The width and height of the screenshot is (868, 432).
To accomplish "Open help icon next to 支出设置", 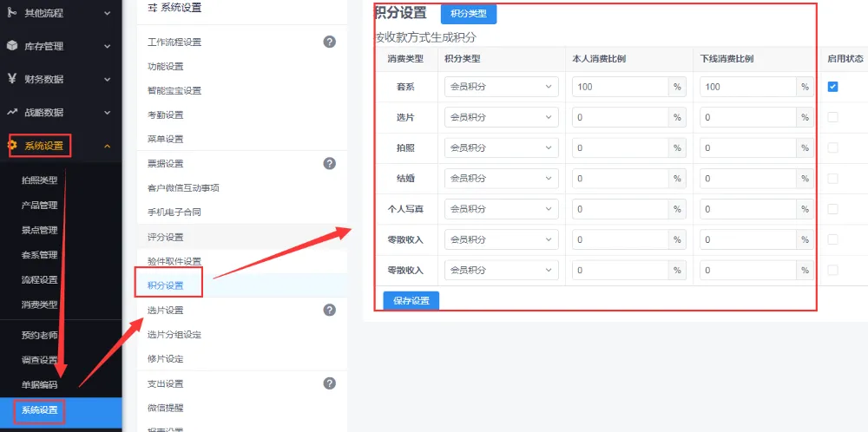I will (329, 383).
